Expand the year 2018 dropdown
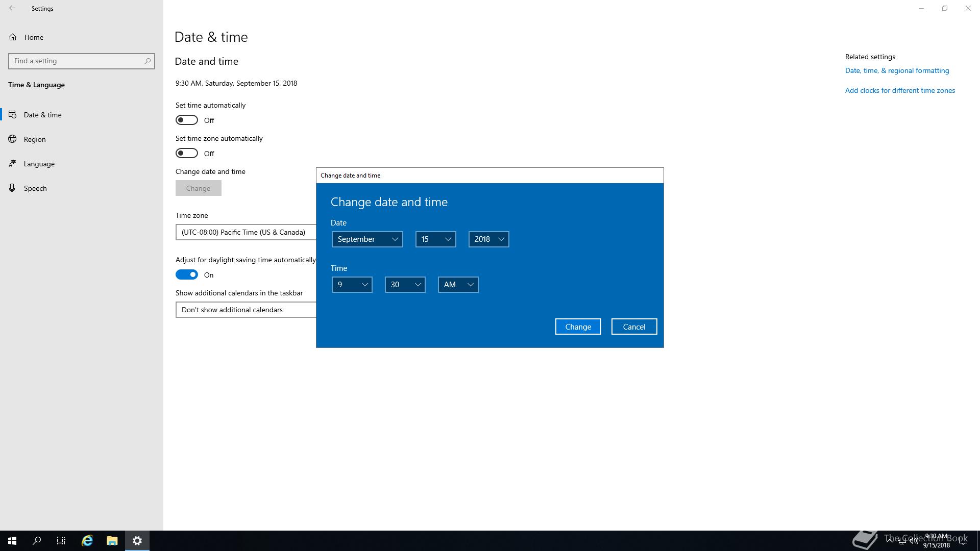980x551 pixels. tap(488, 239)
